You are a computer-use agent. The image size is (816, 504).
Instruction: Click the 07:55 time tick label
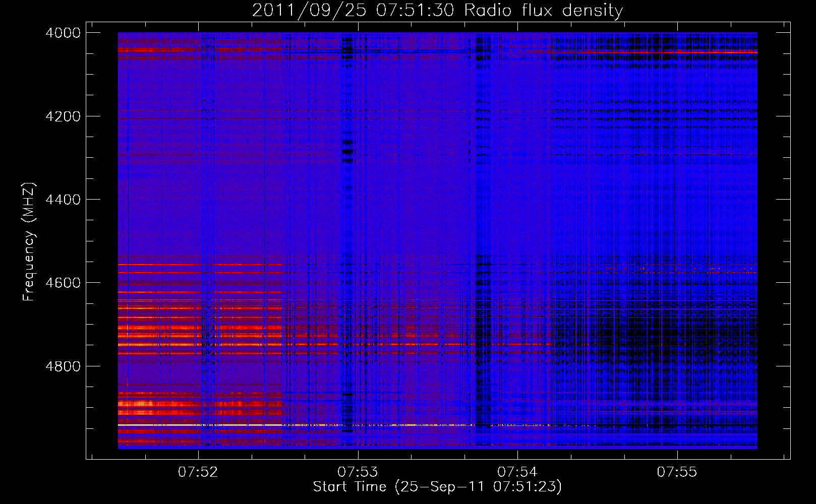[x=677, y=472]
